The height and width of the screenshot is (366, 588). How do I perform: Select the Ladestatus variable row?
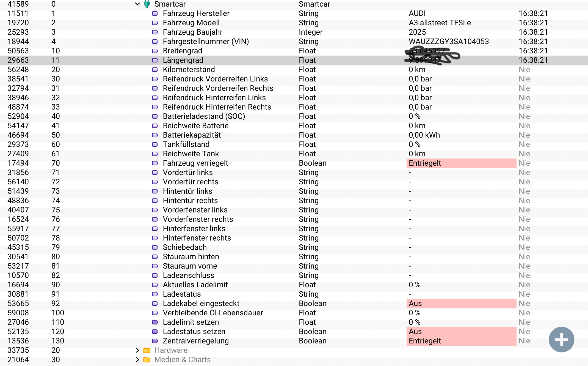[x=294, y=294]
